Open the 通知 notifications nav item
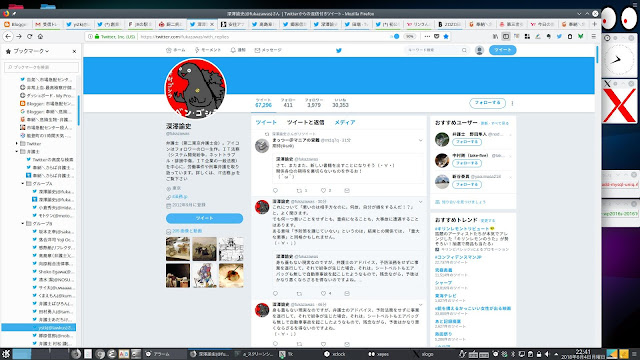This screenshot has height=360, width=640. click(x=238, y=50)
